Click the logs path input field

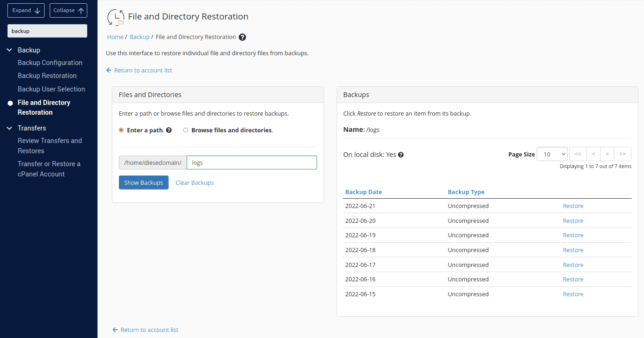tap(252, 162)
